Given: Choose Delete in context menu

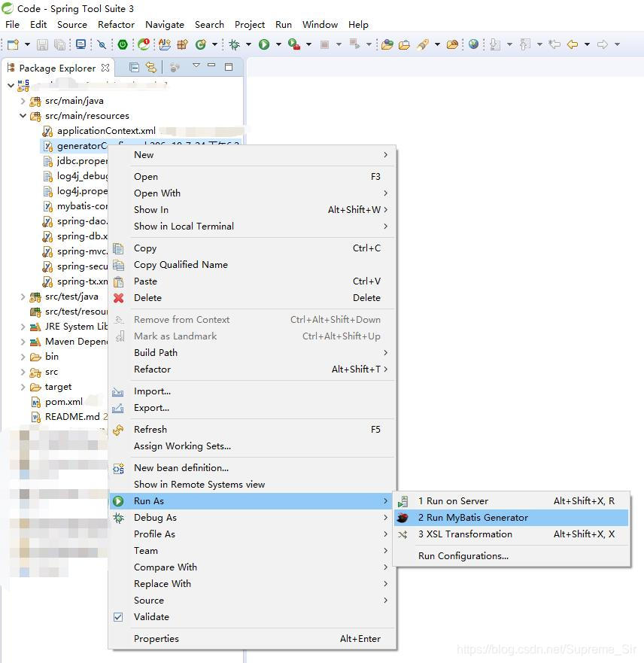Looking at the screenshot, I should 252,298.
